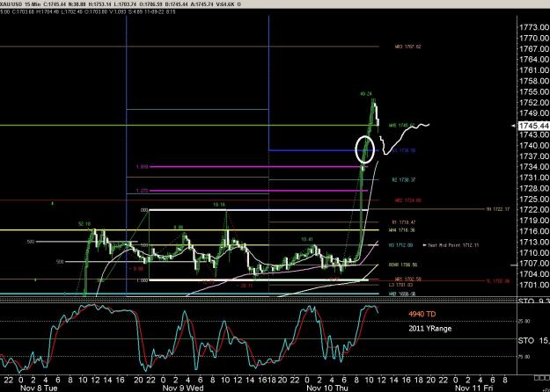Click the 49.24 swing label at the peak
The height and width of the screenshot is (392, 550).
365,93
